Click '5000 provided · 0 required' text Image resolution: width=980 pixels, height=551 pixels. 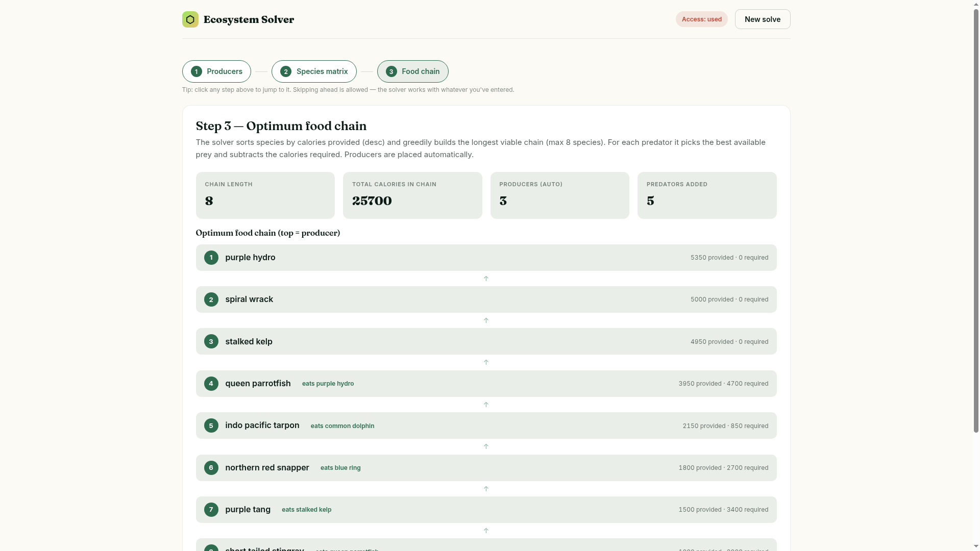pyautogui.click(x=729, y=299)
